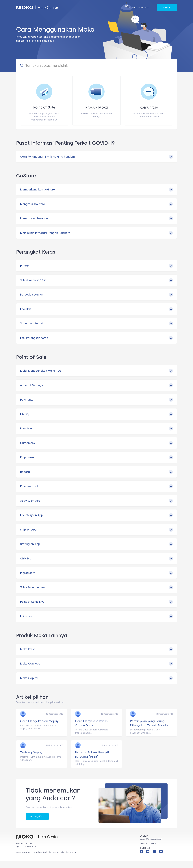Click the Masuk button
193x868 pixels.
coord(166,7)
